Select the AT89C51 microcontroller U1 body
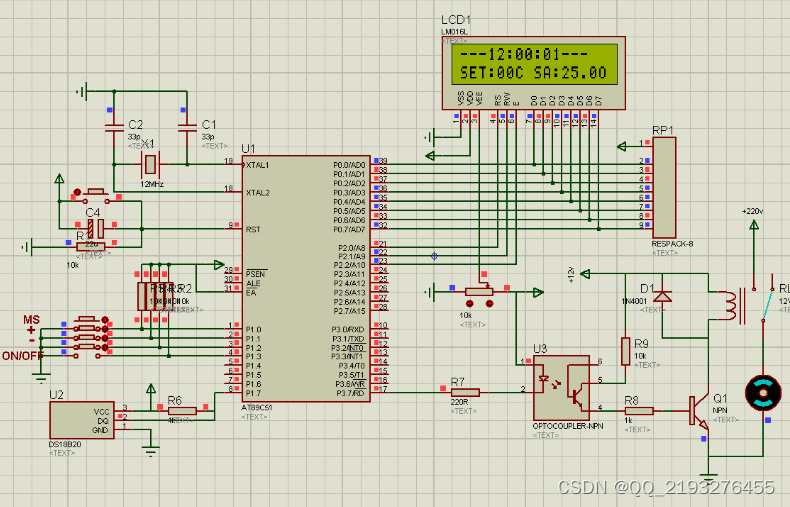This screenshot has width=790, height=507. [306, 279]
